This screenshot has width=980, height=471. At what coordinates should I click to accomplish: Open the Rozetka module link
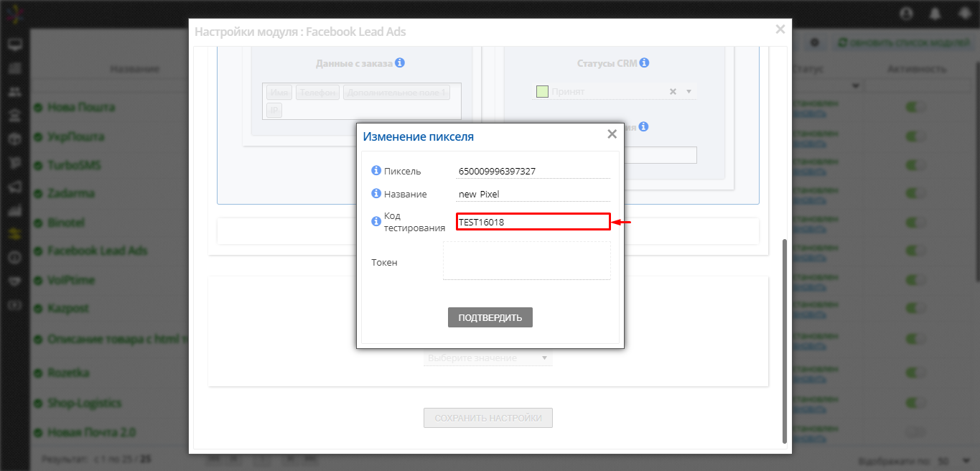click(68, 373)
